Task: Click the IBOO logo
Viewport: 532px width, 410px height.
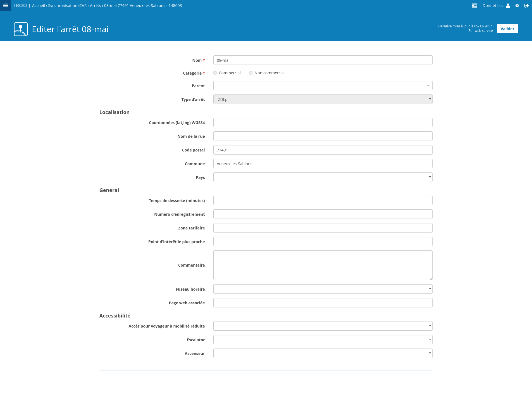Action: tap(20, 6)
